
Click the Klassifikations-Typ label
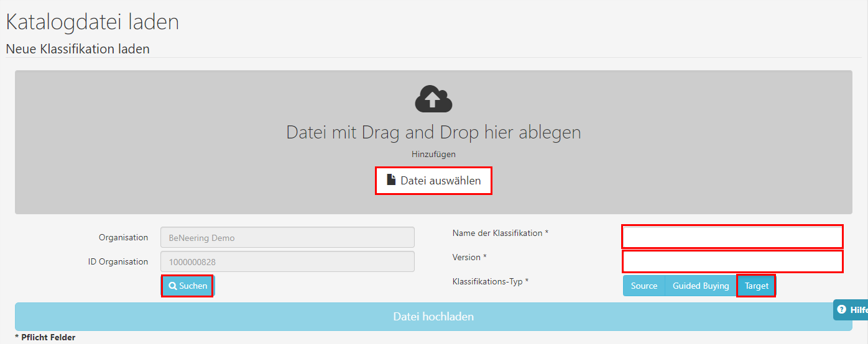490,281
